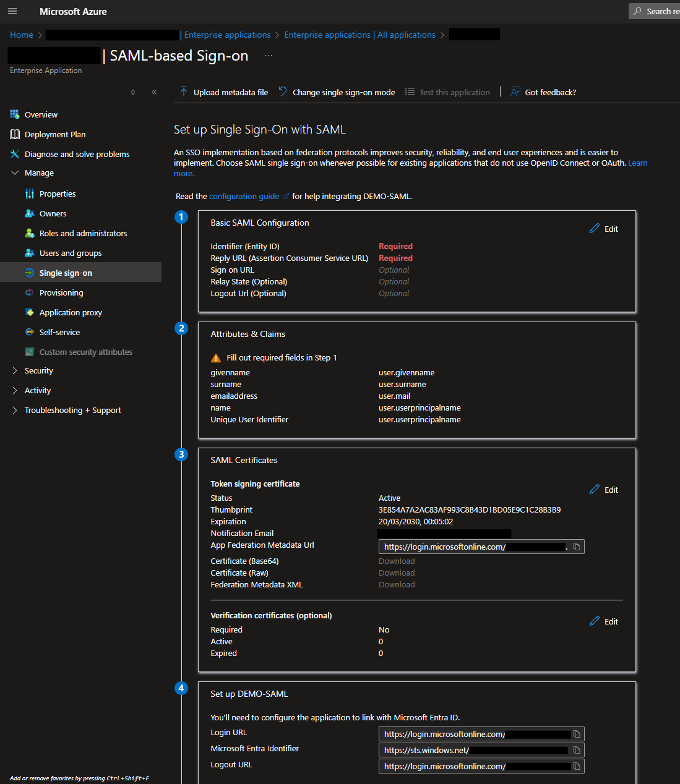The width and height of the screenshot is (680, 784).
Task: Copy App Federation Metadata Url
Action: [577, 547]
